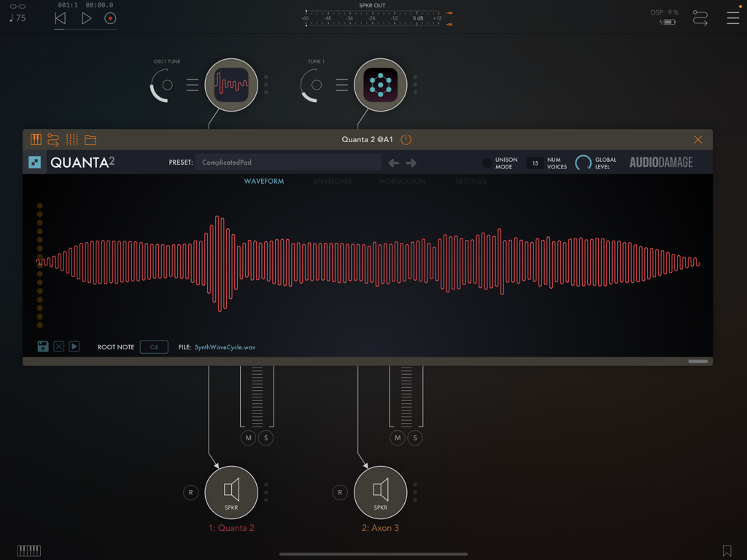
Task: Open the ComplicatedPad preset field
Action: [x=288, y=163]
